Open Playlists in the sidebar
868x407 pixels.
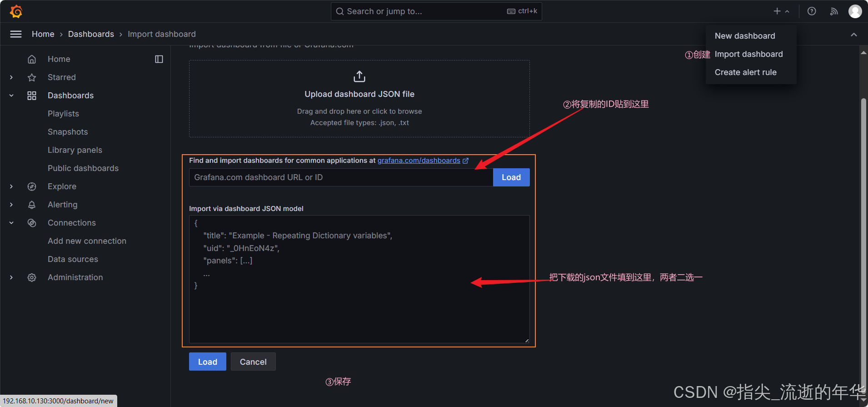(63, 114)
